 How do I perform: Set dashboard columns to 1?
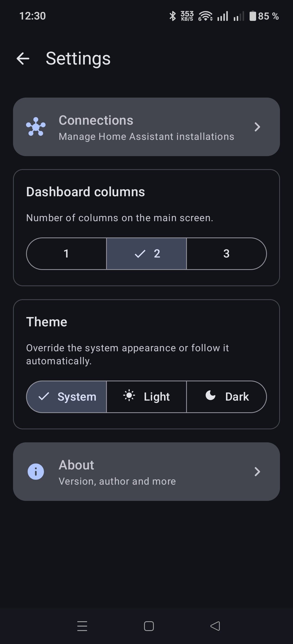click(x=66, y=254)
